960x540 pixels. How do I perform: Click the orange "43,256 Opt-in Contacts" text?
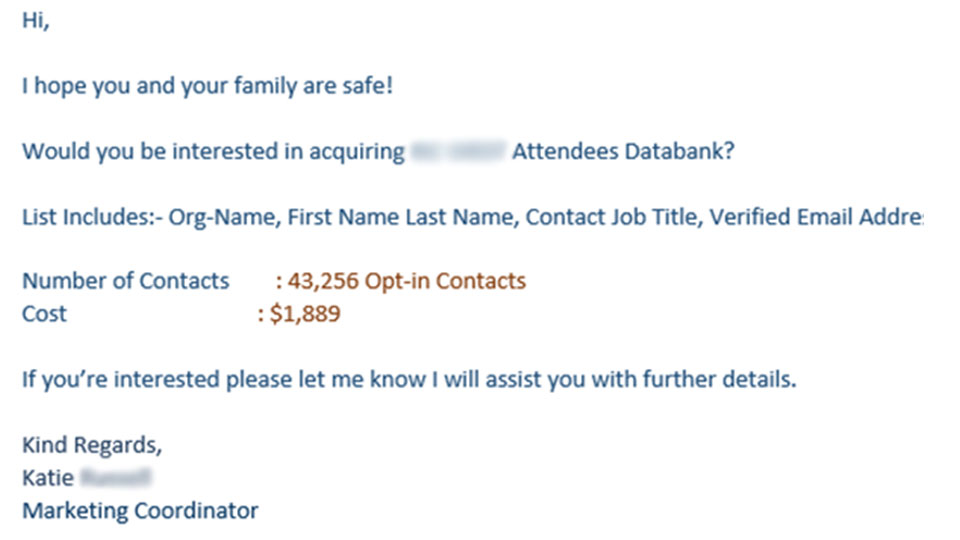coord(407,282)
